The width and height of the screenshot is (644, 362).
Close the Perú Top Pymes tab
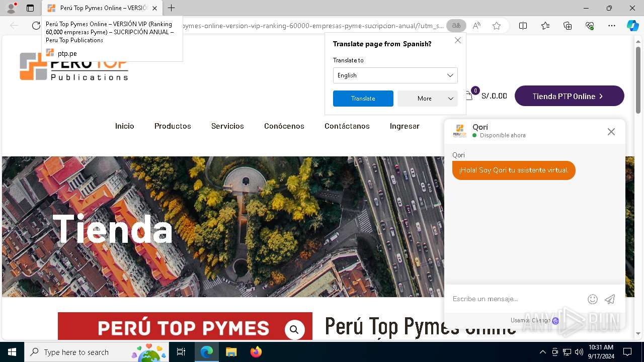[x=154, y=8]
